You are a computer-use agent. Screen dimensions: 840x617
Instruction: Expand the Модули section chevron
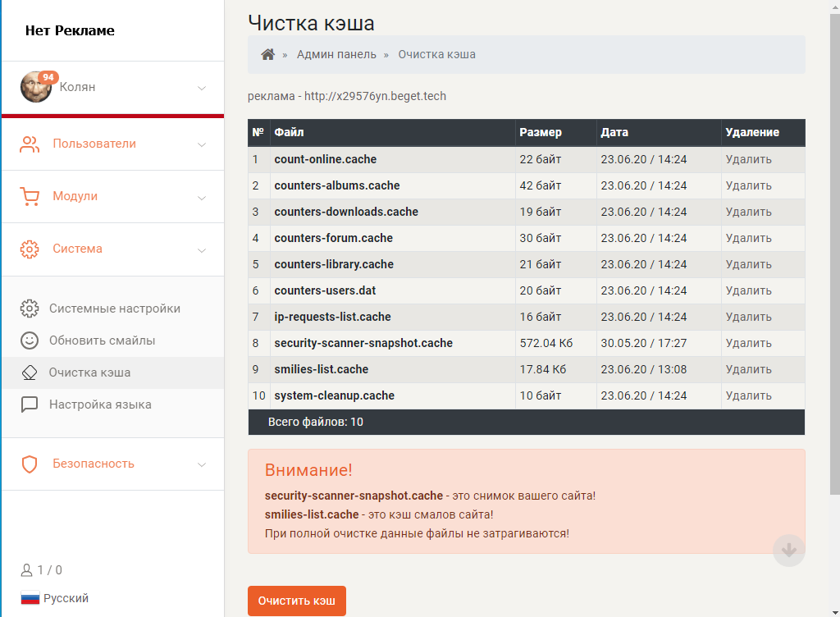coord(202,197)
